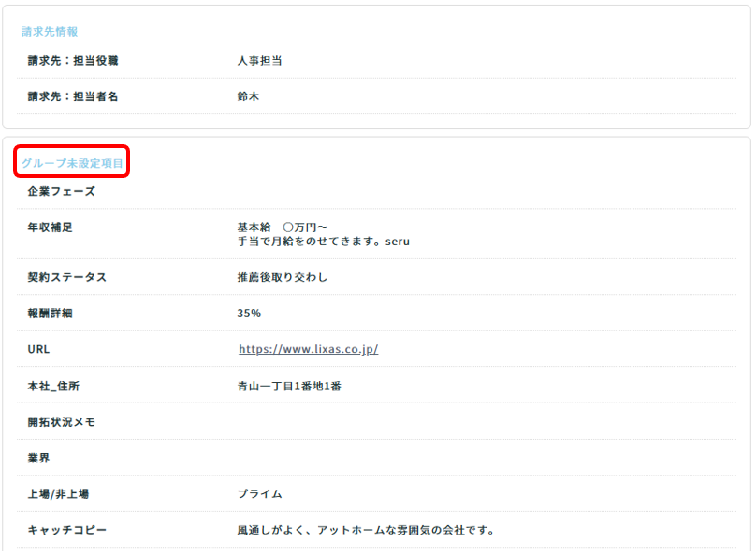The width and height of the screenshot is (756, 557).
Task: Select the 上場/非上場 field label
Action: click(x=58, y=494)
